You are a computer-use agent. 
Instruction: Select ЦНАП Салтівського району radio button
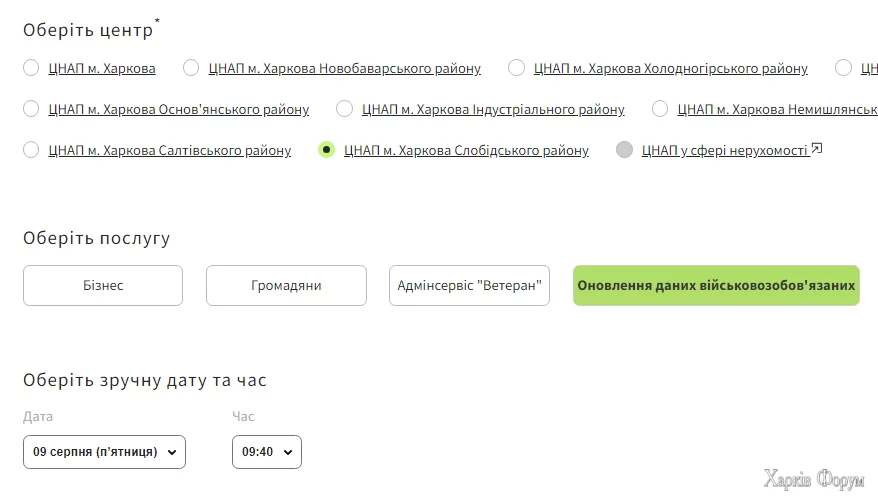tap(31, 150)
